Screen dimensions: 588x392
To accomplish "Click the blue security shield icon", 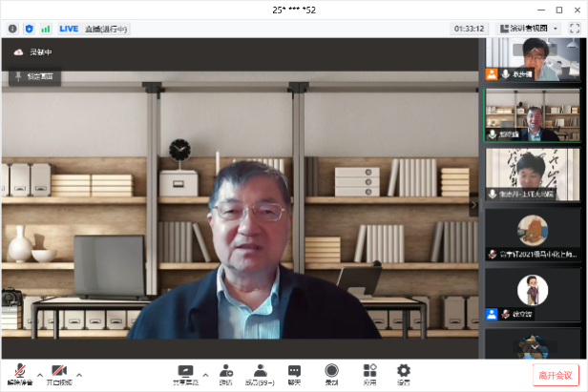I will click(29, 29).
